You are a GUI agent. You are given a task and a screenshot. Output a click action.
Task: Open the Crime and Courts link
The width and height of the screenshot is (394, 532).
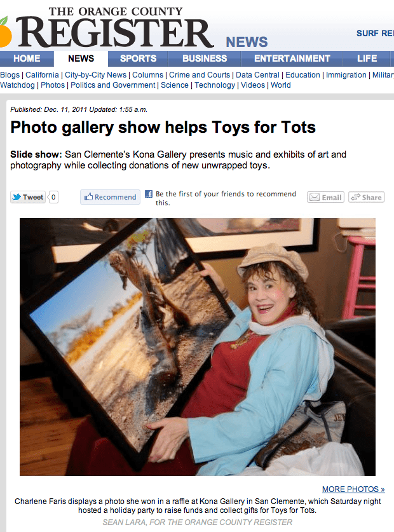200,75
